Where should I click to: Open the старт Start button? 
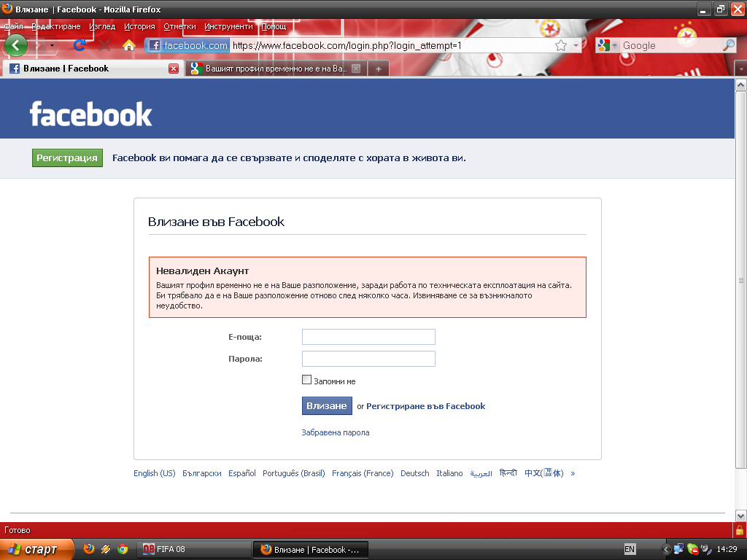(x=36, y=549)
